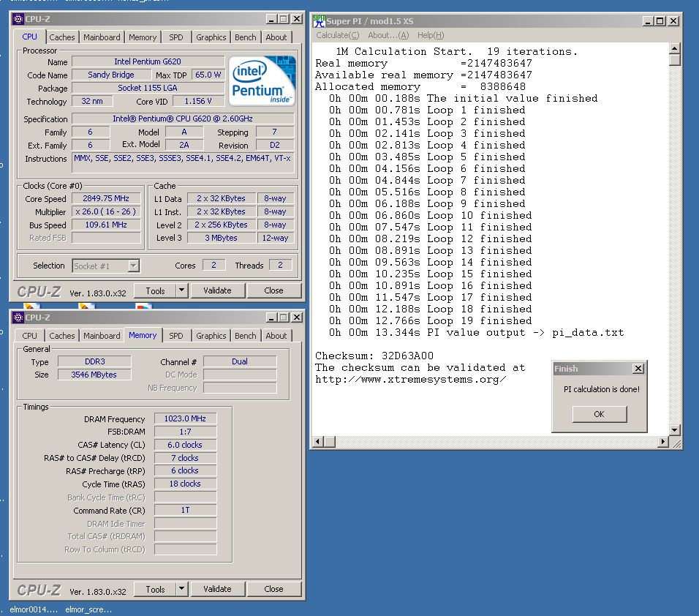Close the Finish dialog with X

638,369
